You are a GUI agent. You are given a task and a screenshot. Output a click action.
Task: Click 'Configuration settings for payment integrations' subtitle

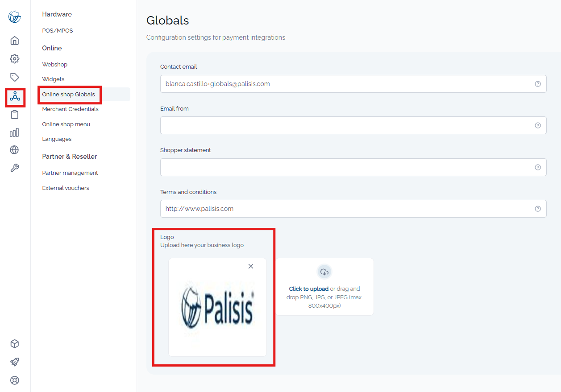tap(216, 37)
